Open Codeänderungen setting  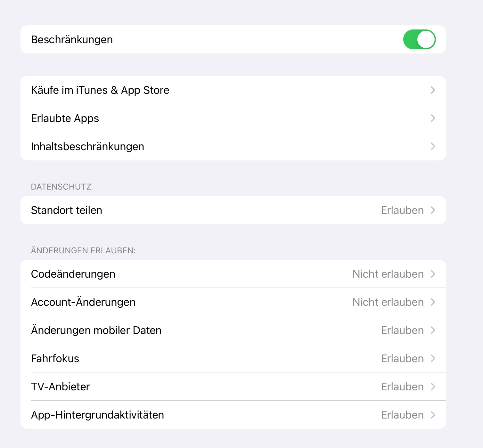point(73,274)
